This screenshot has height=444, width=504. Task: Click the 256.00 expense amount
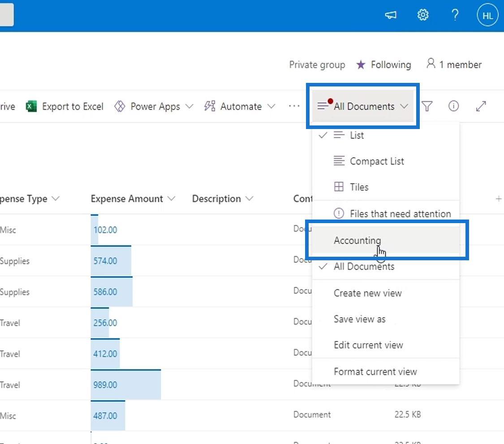point(105,323)
